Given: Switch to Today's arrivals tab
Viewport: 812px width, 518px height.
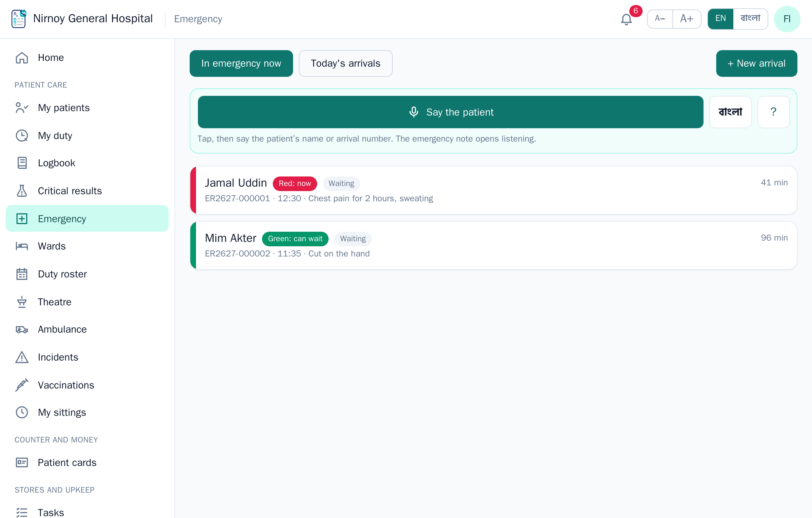Looking at the screenshot, I should tap(345, 63).
